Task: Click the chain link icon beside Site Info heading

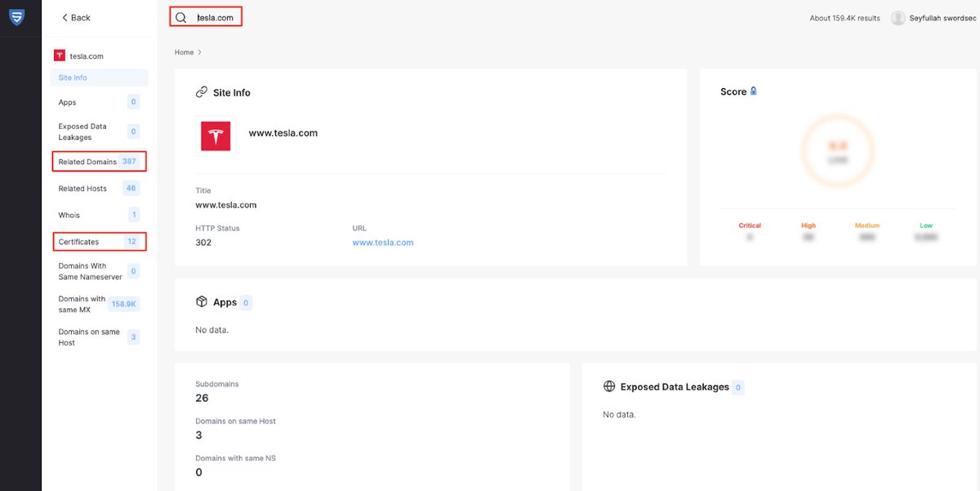Action: coord(202,92)
